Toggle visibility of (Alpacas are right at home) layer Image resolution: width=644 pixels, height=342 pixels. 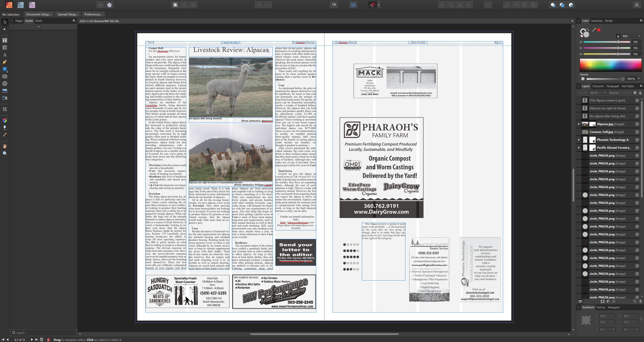637,108
